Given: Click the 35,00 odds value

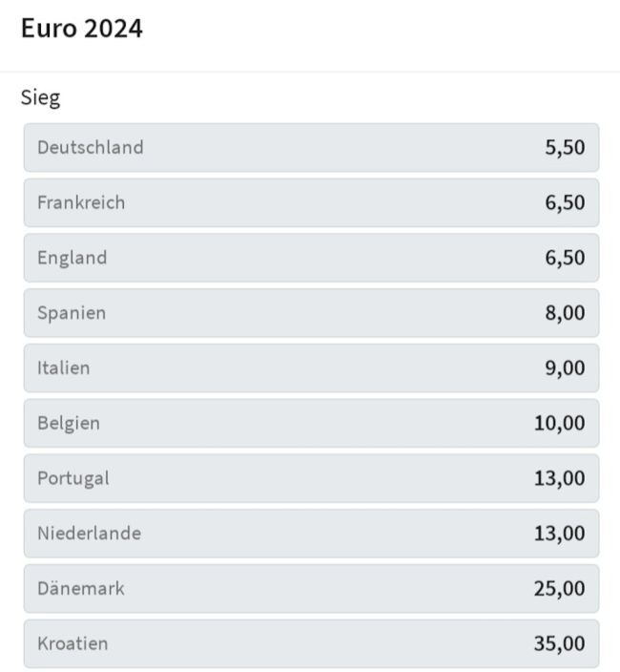Looking at the screenshot, I should point(560,643).
